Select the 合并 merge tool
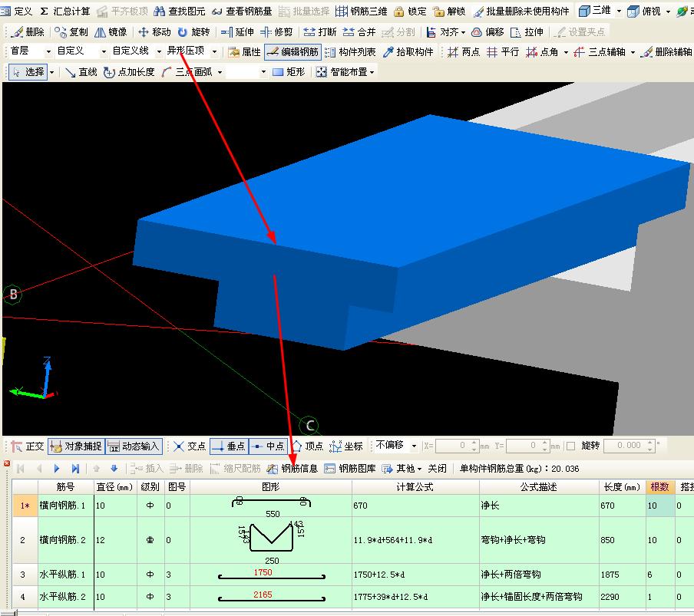This screenshot has width=694, height=616. [x=359, y=32]
